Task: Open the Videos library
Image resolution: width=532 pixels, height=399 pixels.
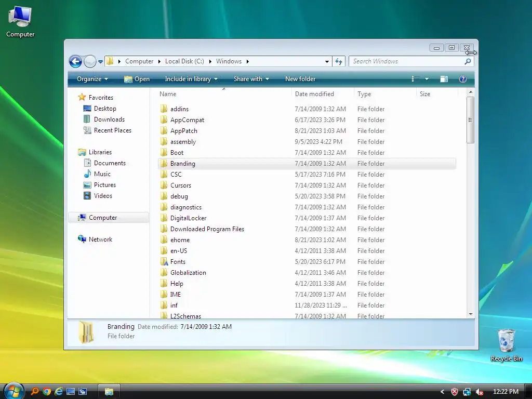Action: click(x=103, y=196)
